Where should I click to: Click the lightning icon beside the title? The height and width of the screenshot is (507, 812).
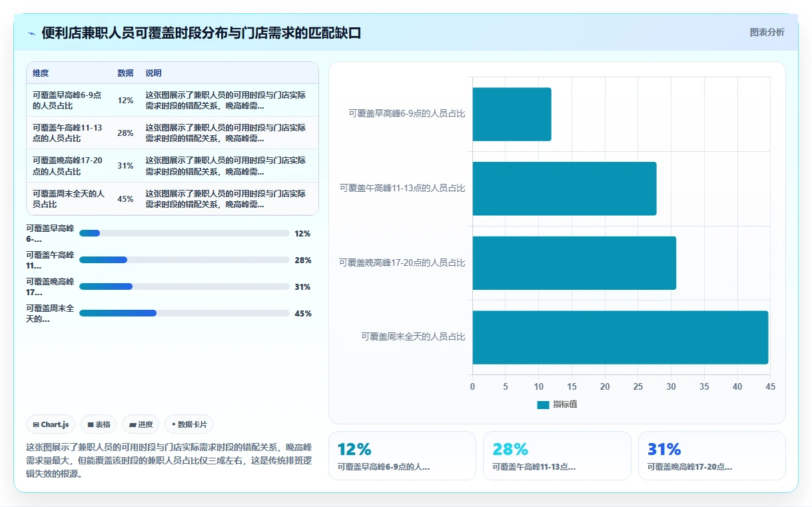pyautogui.click(x=32, y=33)
